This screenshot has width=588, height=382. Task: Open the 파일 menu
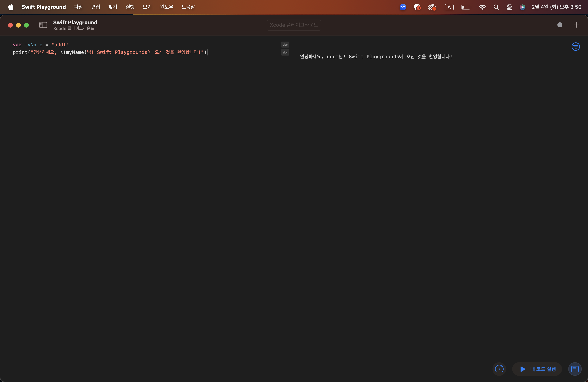[78, 7]
